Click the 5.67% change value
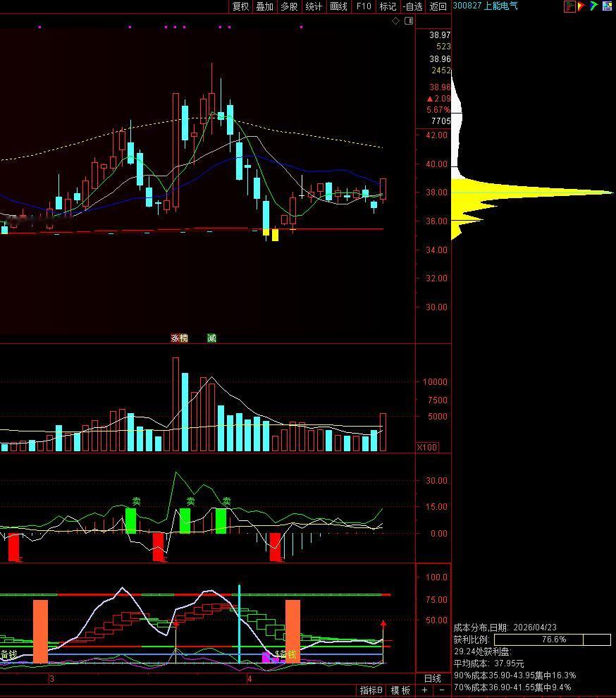 [x=438, y=109]
